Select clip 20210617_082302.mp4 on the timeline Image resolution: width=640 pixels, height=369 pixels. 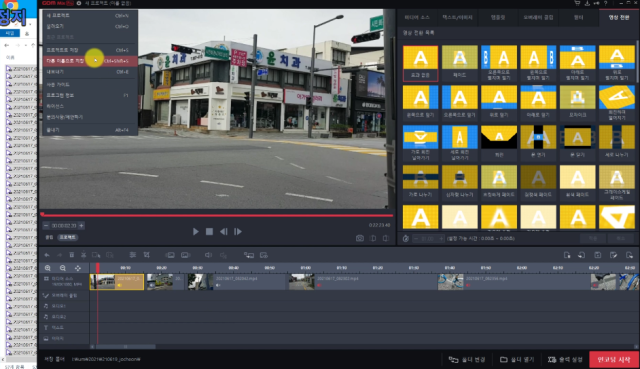[x=362, y=282]
